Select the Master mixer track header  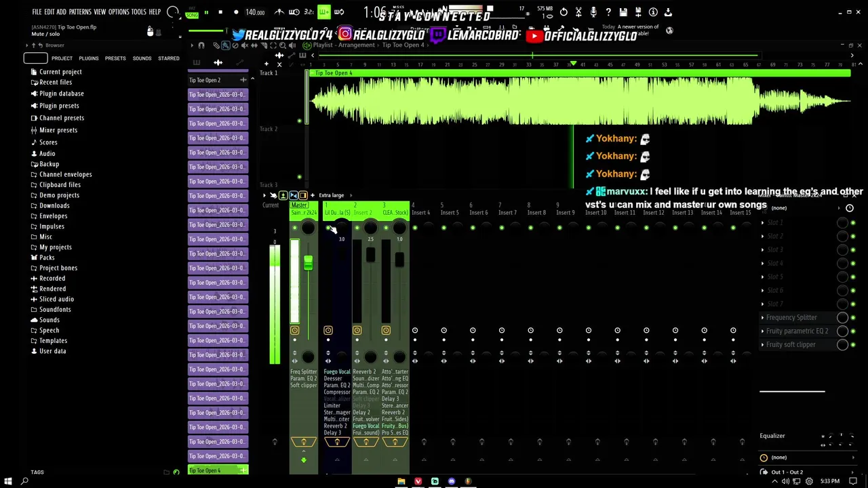pos(303,209)
